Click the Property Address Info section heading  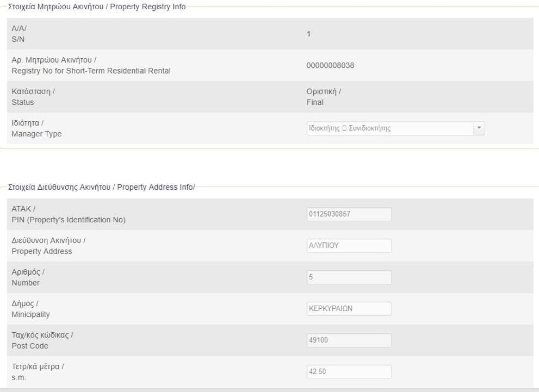(x=101, y=187)
